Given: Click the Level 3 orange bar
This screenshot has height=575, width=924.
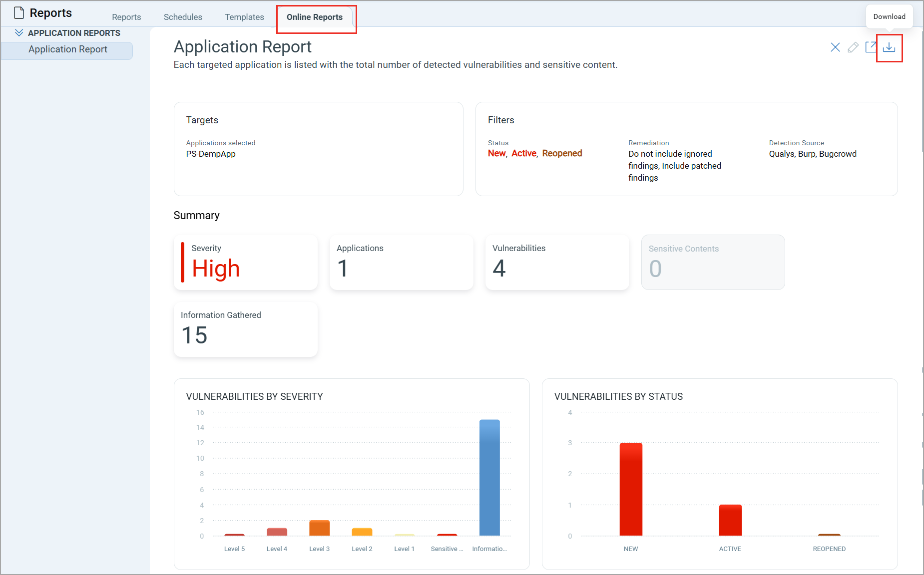Looking at the screenshot, I should point(320,528).
